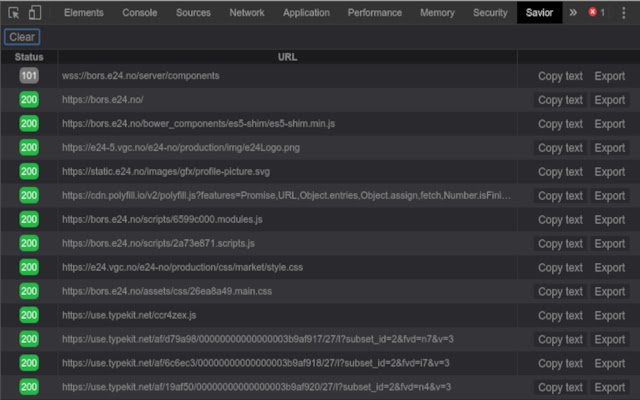Export the 6599c000.modules.js row
The width and height of the screenshot is (640, 400).
click(609, 220)
